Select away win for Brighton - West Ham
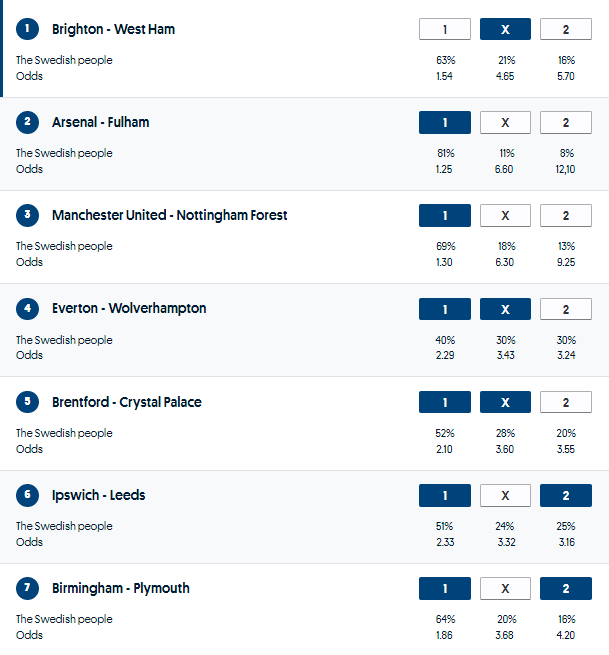This screenshot has height=655, width=609. click(x=565, y=29)
